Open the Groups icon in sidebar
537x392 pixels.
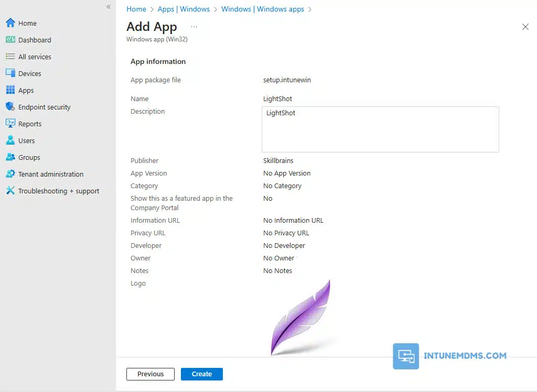tap(10, 157)
